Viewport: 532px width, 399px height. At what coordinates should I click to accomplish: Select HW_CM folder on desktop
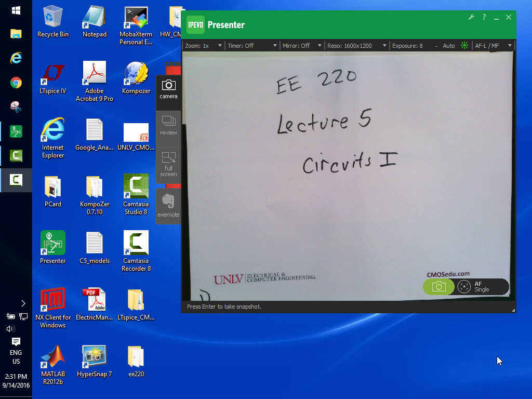click(171, 22)
